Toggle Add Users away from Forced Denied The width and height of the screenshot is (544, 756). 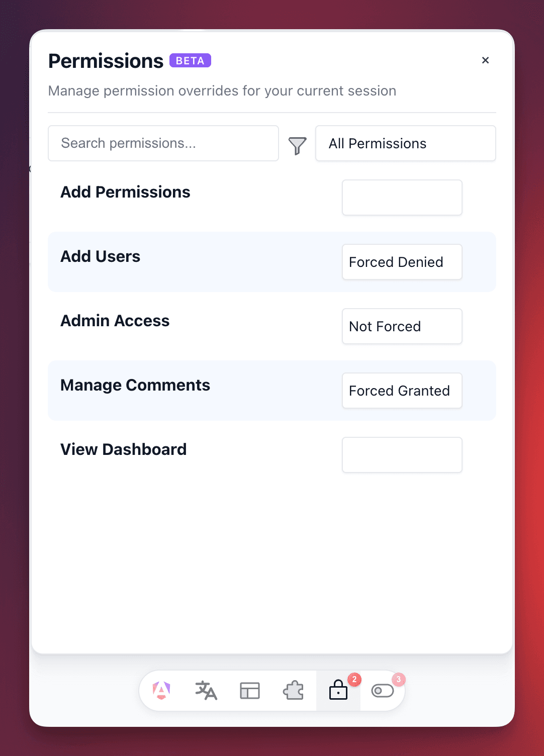point(402,262)
